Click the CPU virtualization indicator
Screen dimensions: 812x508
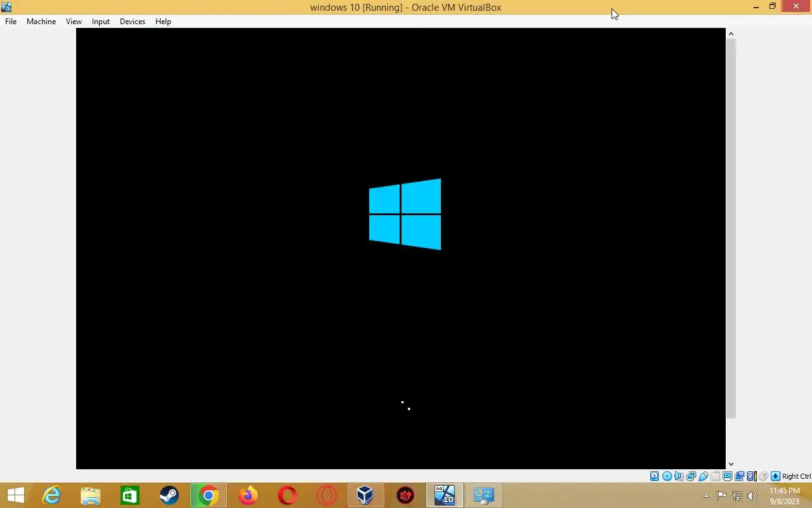point(752,476)
